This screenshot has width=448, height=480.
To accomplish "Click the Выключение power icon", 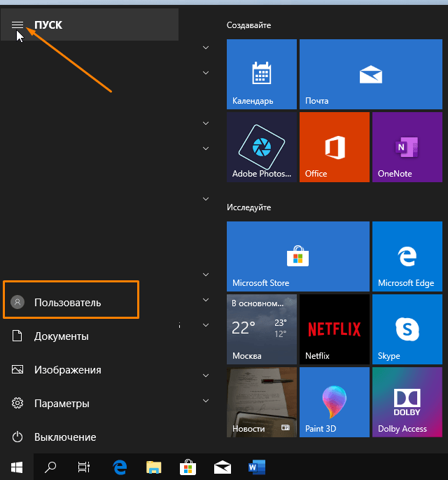I will pyautogui.click(x=17, y=437).
